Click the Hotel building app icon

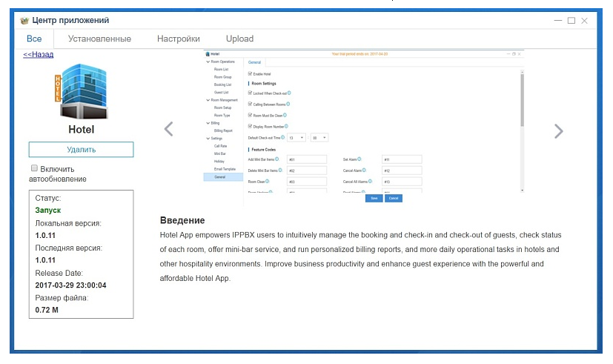[x=81, y=91]
